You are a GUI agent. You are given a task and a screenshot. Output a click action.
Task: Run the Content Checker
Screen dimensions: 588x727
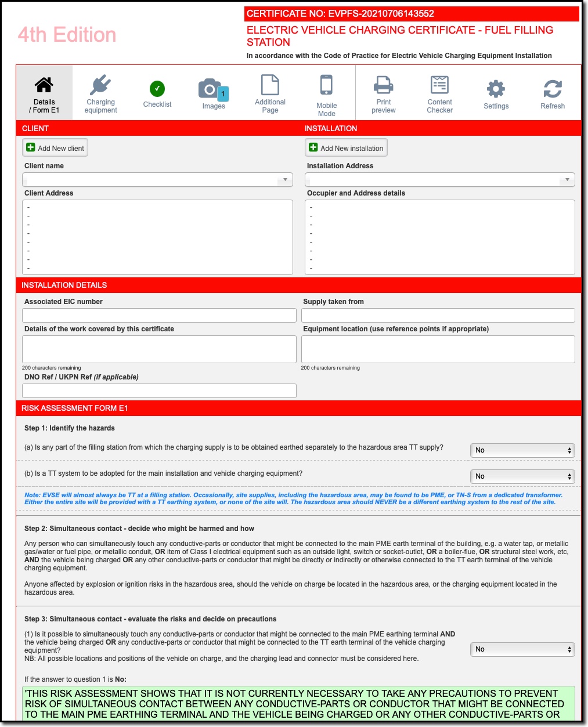pos(439,93)
